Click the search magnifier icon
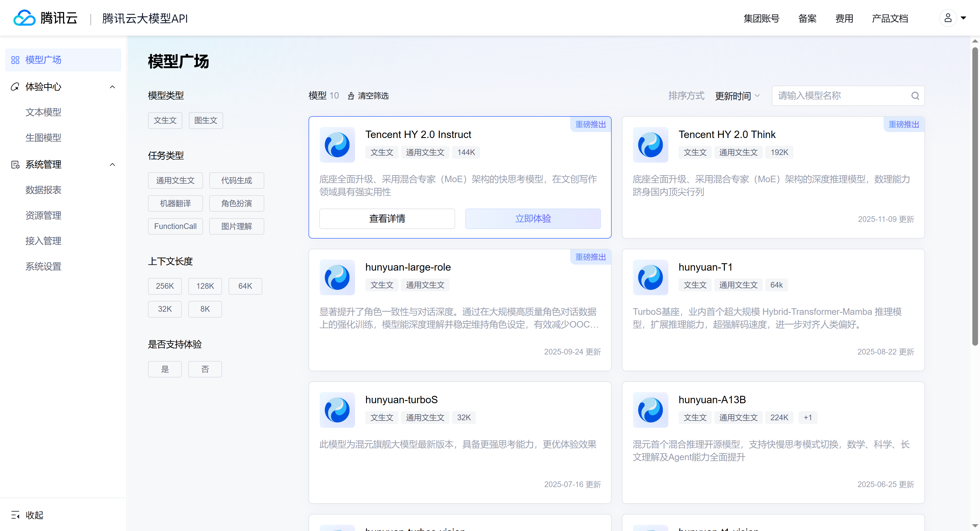The height and width of the screenshot is (531, 980). [x=915, y=96]
